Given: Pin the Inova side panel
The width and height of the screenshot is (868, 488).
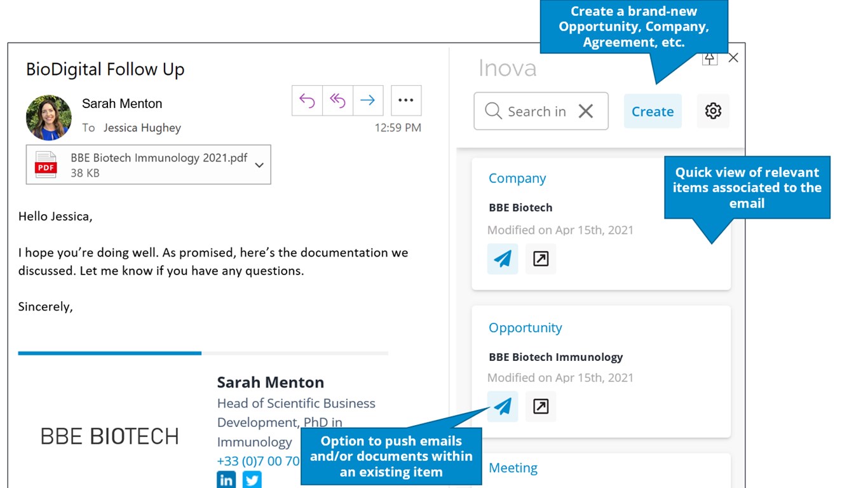Looking at the screenshot, I should pos(710,58).
